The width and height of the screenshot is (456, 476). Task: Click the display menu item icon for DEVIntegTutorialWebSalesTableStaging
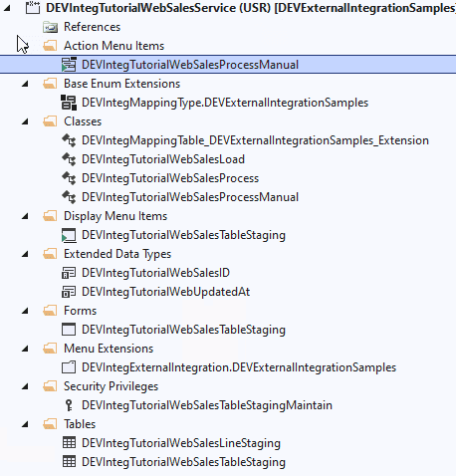(69, 235)
